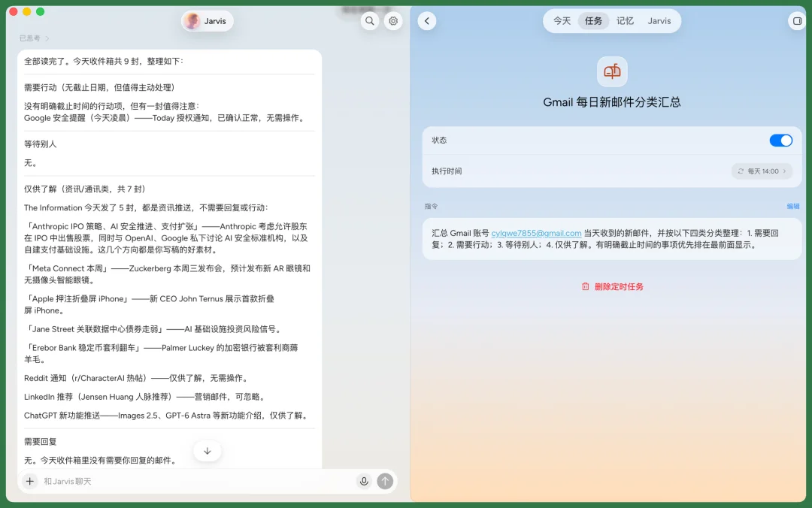Click 删除定时任务 to delete the task
812x508 pixels.
coord(618,287)
